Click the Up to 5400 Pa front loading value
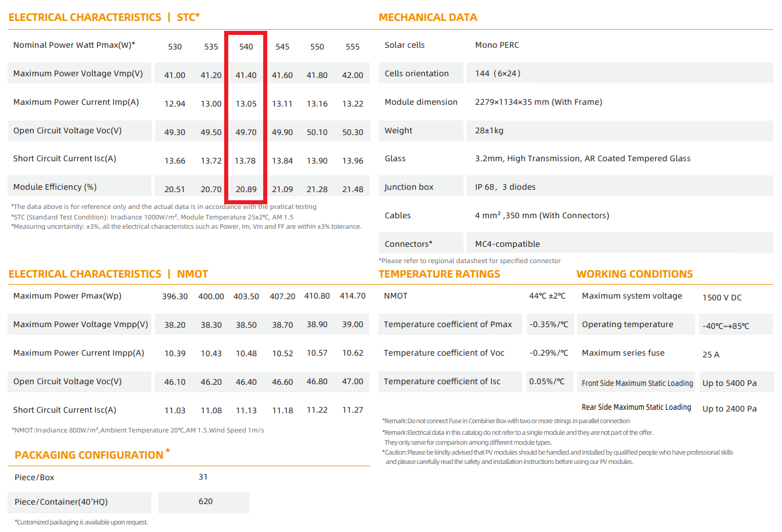 729,383
